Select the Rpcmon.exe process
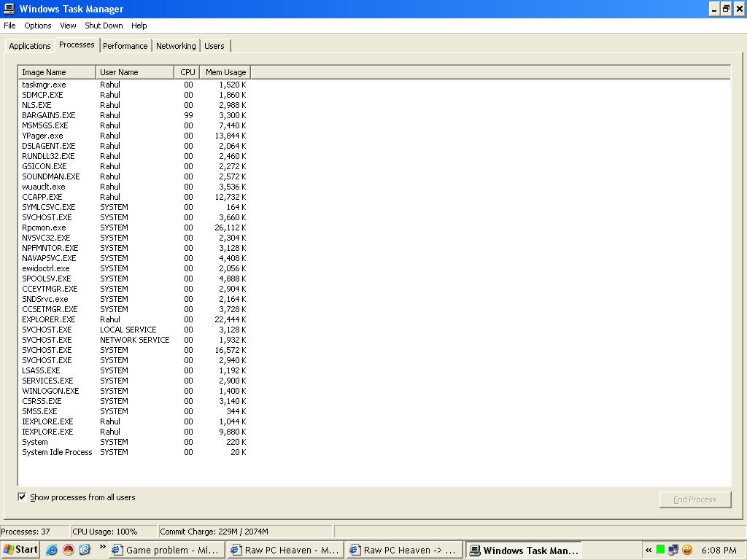The height and width of the screenshot is (560, 747). pos(134,227)
